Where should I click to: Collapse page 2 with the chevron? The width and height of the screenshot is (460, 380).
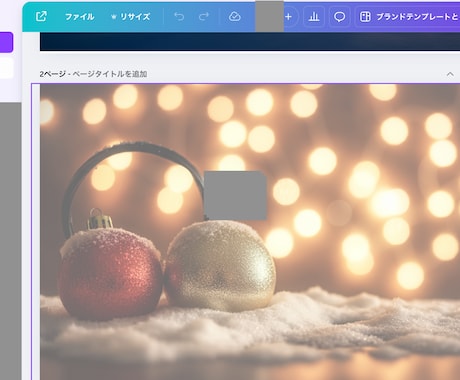pyautogui.click(x=450, y=74)
